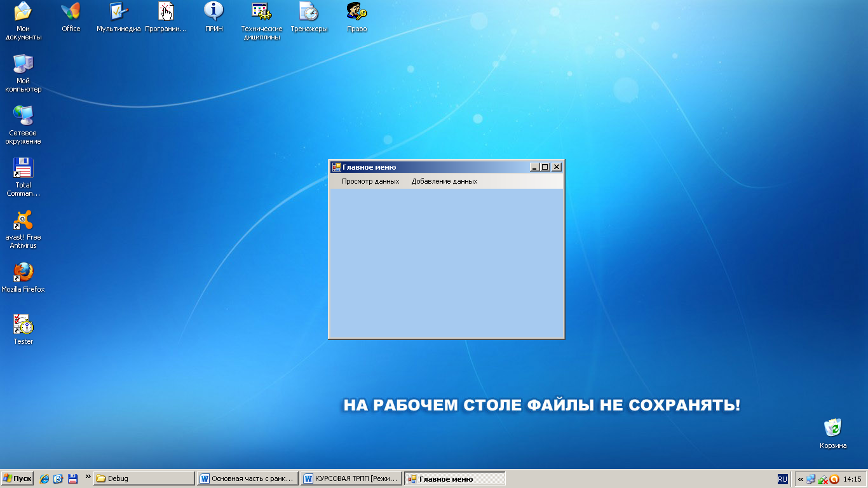Select the Мультимедиа desktop icon

(119, 17)
